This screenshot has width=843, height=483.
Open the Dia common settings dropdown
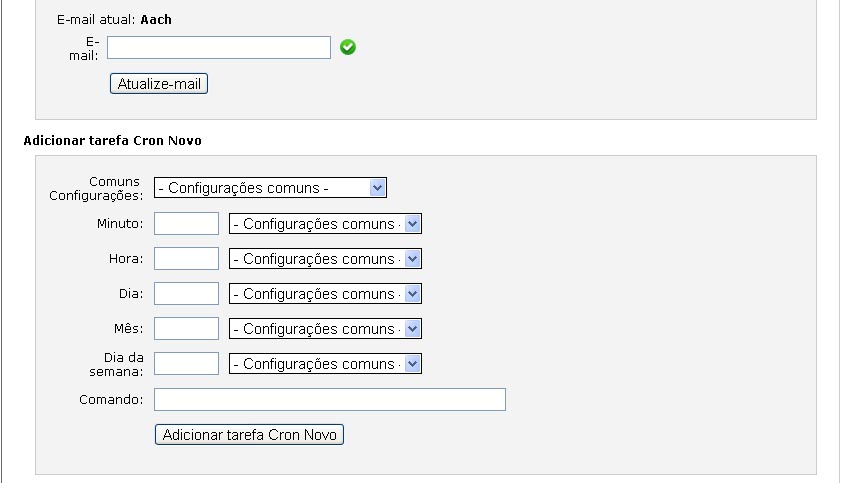[x=325, y=294]
